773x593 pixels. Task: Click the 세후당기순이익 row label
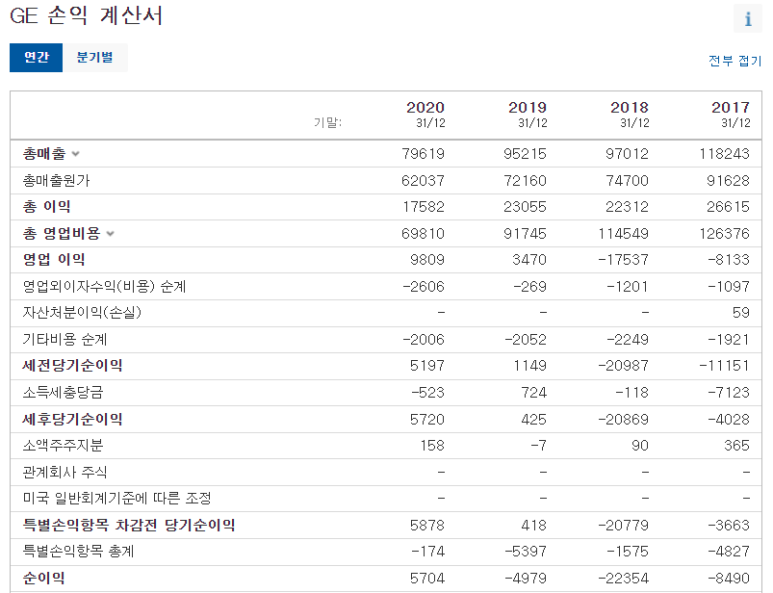[x=72, y=419]
